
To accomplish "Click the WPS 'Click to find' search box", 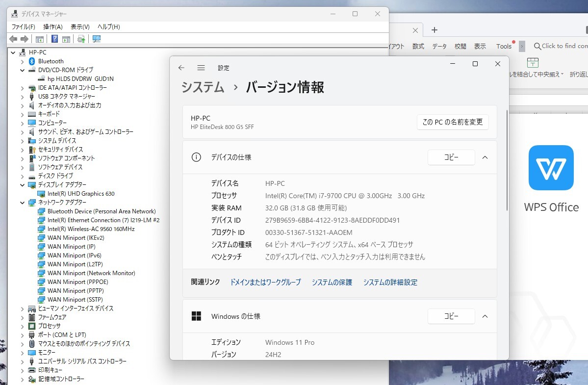I will point(561,46).
